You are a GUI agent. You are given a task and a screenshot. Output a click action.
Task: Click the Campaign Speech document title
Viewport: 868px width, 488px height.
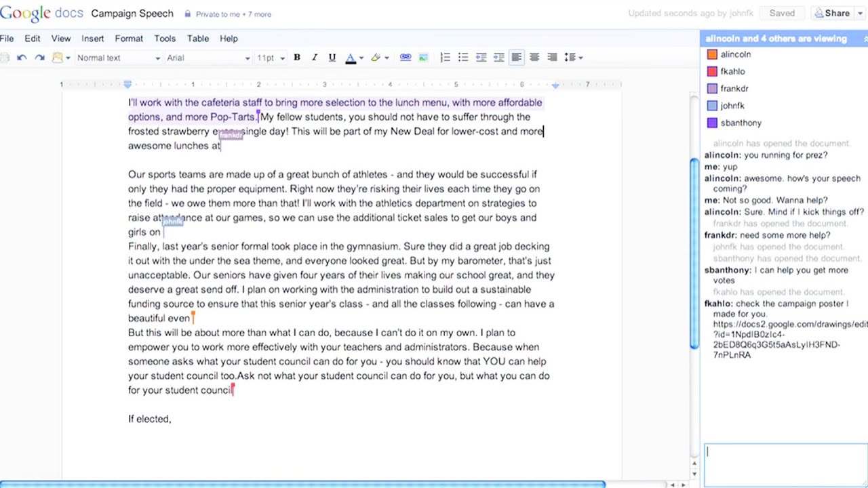click(132, 14)
